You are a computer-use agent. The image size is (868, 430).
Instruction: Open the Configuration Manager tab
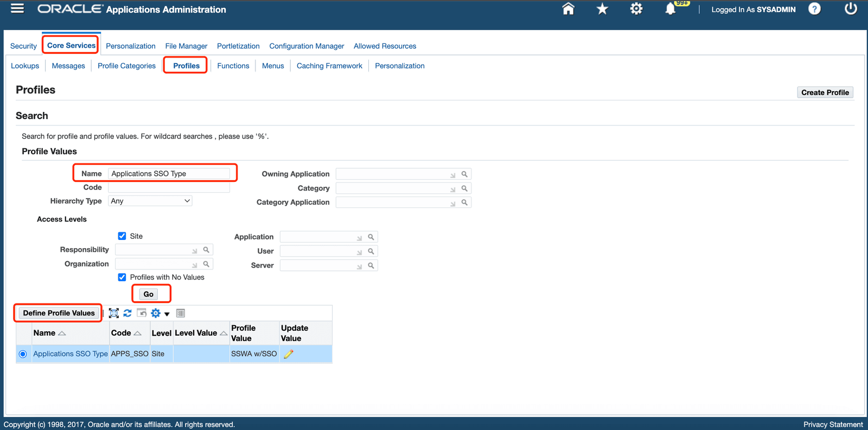pyautogui.click(x=307, y=46)
